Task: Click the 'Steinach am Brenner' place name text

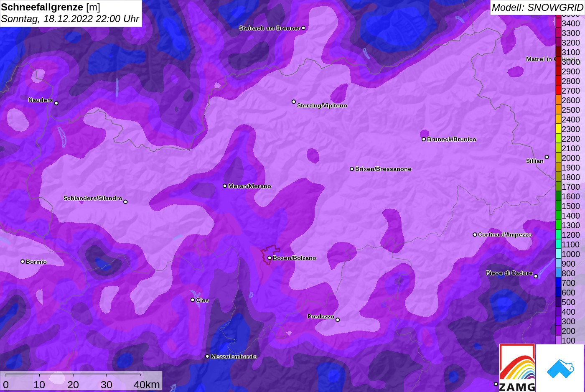Action: [270, 28]
